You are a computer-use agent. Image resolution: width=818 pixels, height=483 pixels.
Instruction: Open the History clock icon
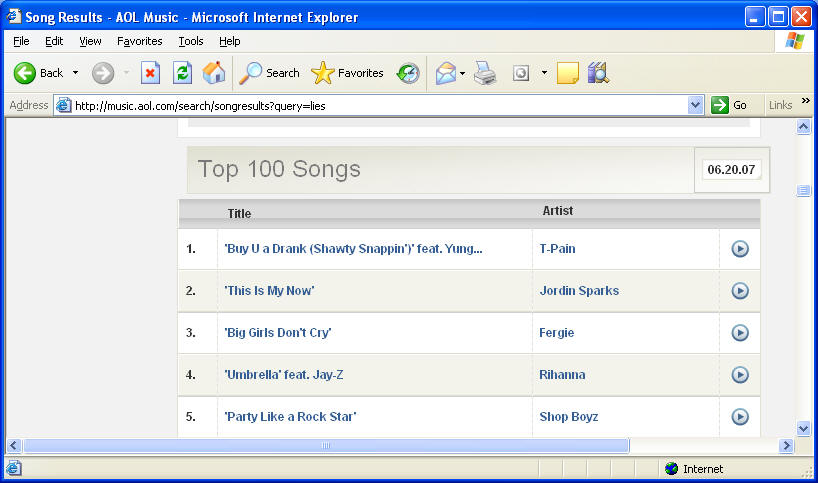pos(408,73)
